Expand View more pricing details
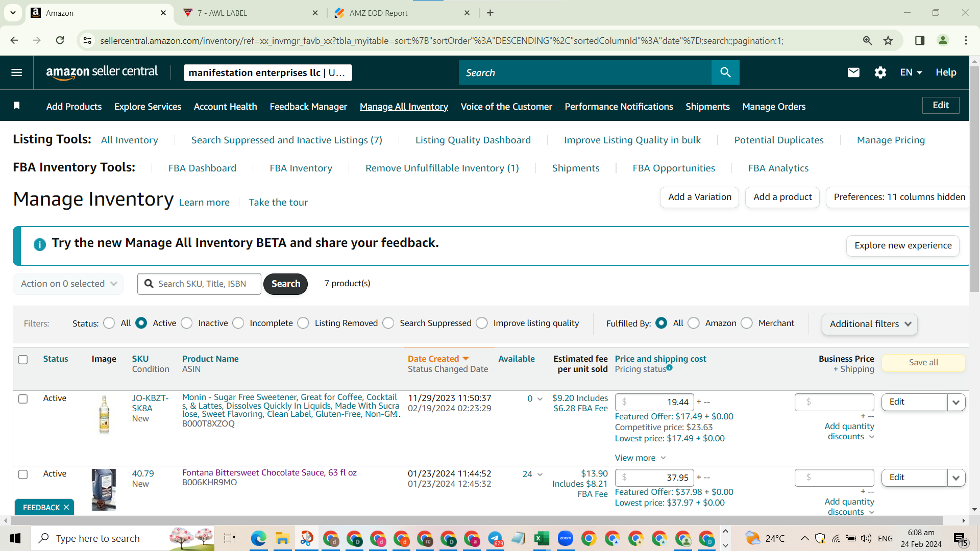 (x=640, y=458)
